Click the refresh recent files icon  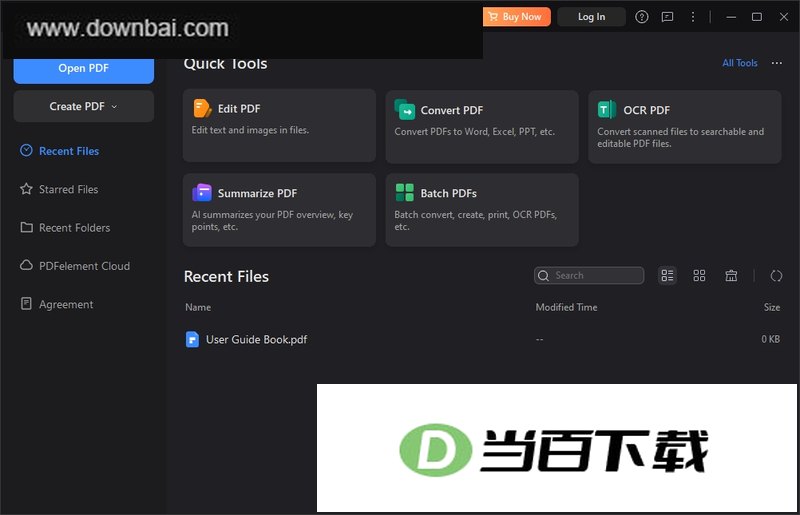coord(776,276)
